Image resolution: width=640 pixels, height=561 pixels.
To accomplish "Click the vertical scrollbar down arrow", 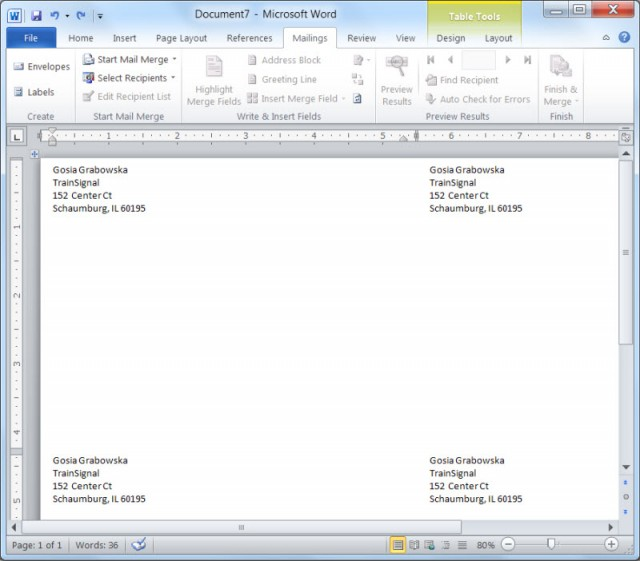I will [x=626, y=467].
